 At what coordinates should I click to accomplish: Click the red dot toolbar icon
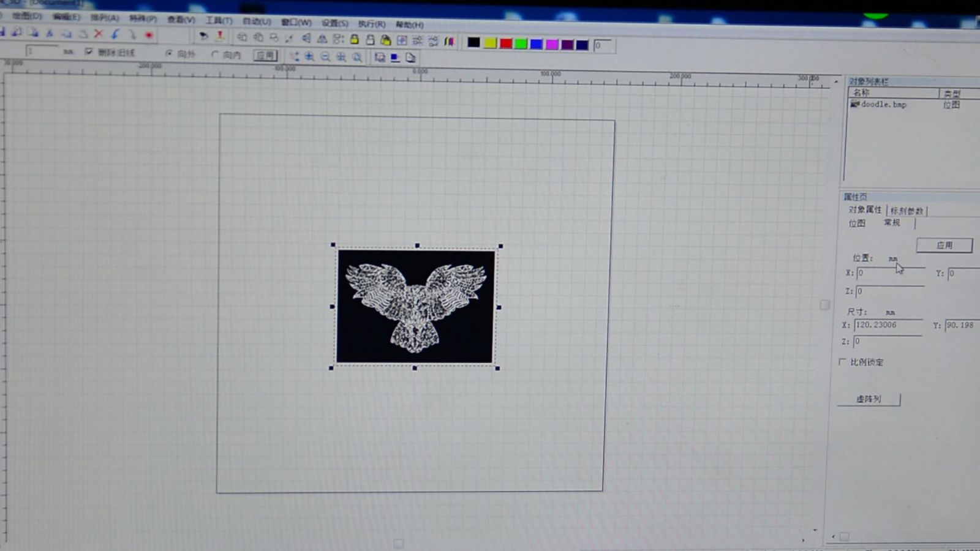click(148, 36)
